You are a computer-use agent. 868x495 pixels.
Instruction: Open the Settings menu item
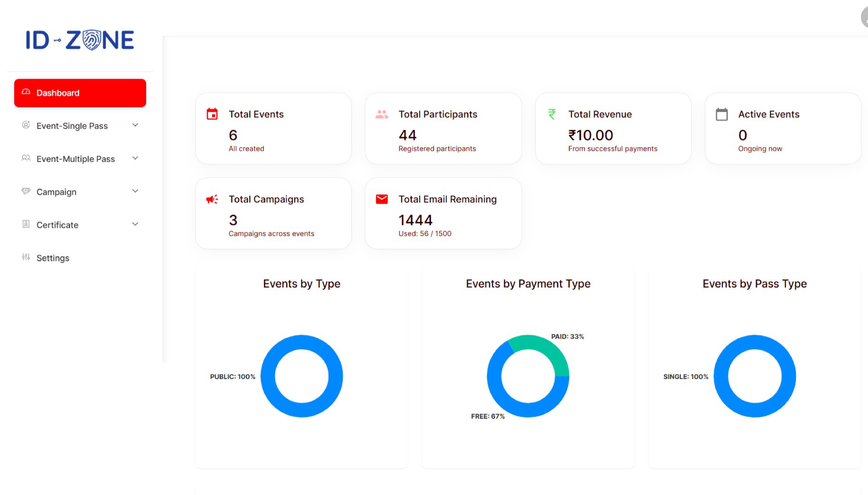click(x=53, y=258)
